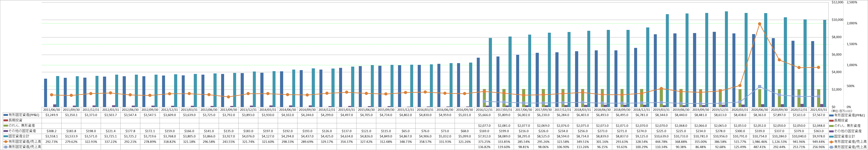Click the 243.55% ratio cell for 2013/09/30
This screenshot has width=868, height=150.
pos(228,142)
